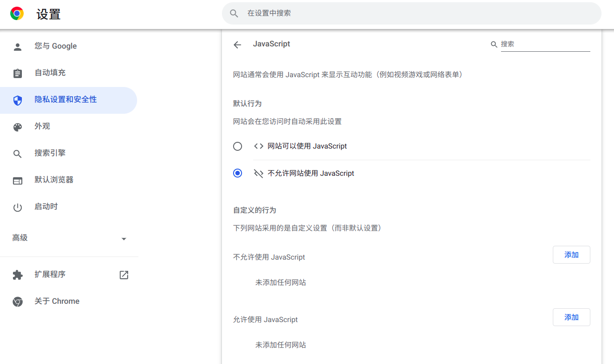The image size is (614, 364).
Task: Select 不允许网站使用 JavaScript radio button
Action: (x=238, y=173)
